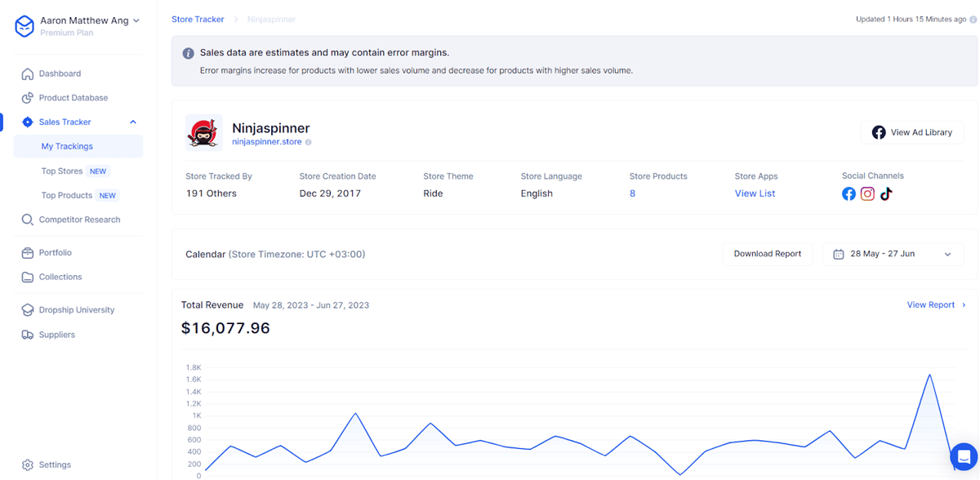Open the store's Instagram channel
This screenshot has height=480, width=980.
[867, 193]
